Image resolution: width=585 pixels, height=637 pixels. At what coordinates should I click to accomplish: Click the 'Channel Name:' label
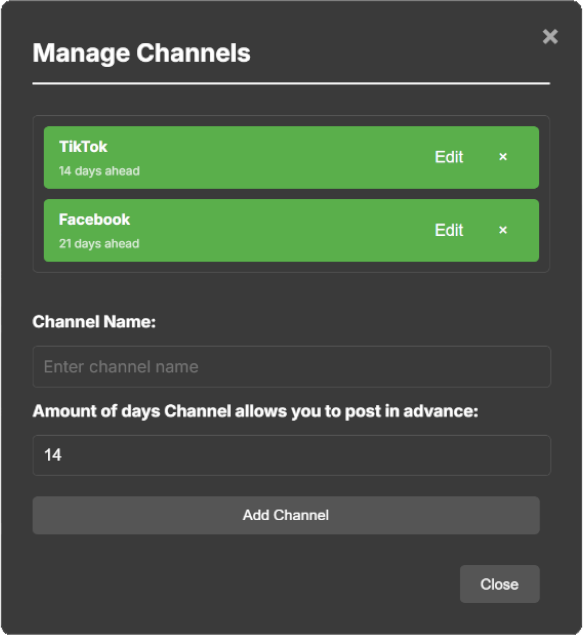click(x=94, y=322)
